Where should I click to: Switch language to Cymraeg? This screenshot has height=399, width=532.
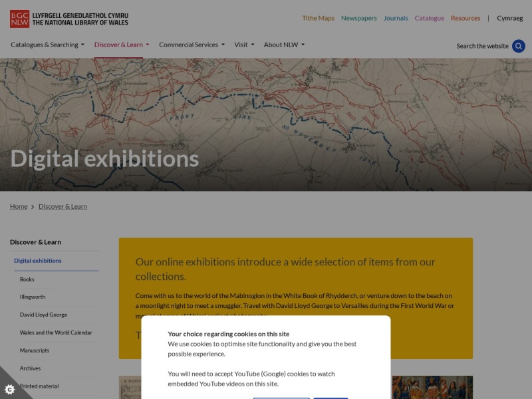click(509, 19)
